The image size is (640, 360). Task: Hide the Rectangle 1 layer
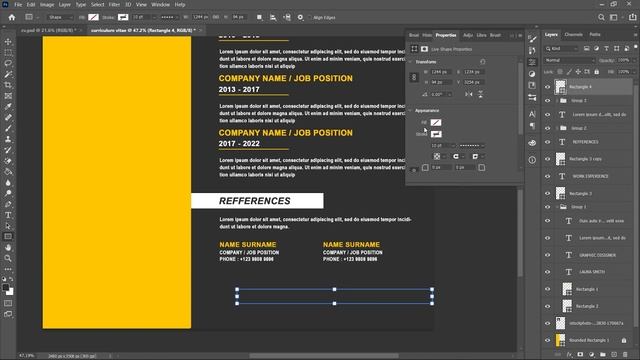click(548, 289)
